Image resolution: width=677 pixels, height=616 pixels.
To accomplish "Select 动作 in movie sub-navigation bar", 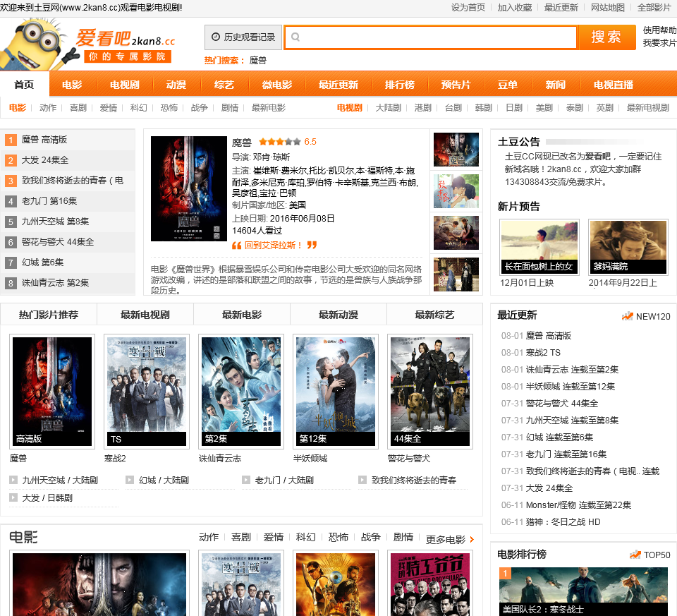I will pos(48,107).
